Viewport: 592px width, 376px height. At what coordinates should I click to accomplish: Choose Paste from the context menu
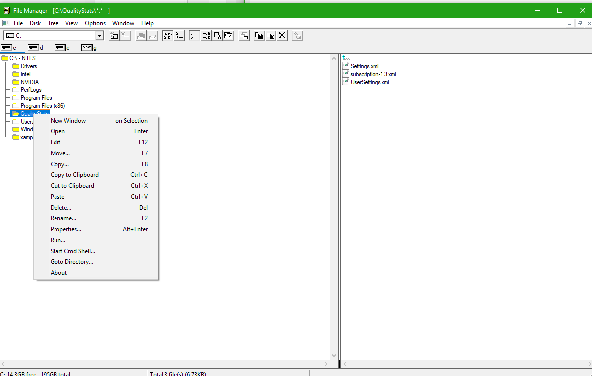point(96,197)
